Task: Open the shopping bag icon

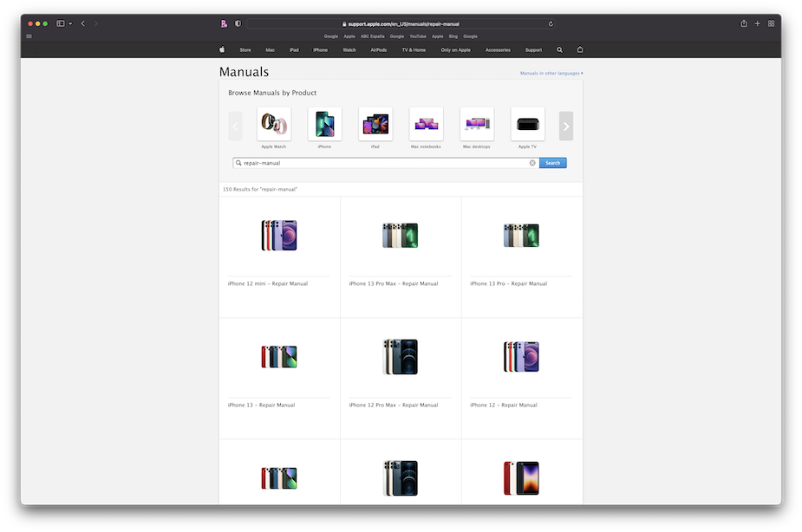Action: pos(580,49)
